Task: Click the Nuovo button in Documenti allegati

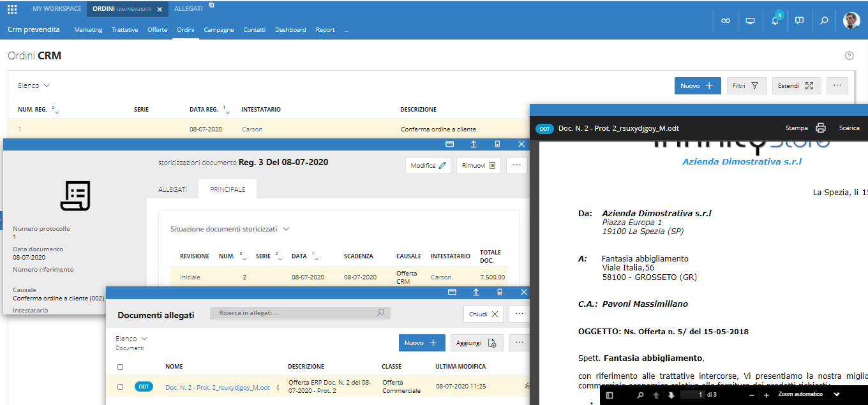Action: click(422, 342)
